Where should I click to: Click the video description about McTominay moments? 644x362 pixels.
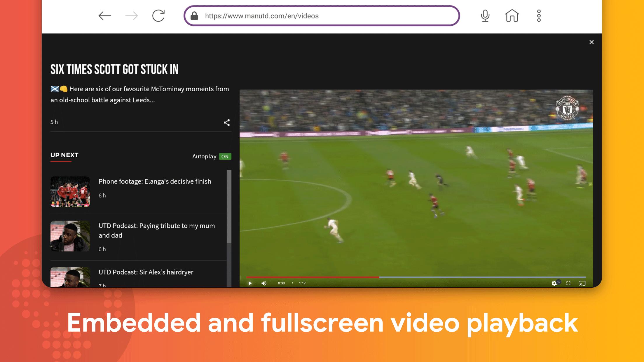coord(140,95)
